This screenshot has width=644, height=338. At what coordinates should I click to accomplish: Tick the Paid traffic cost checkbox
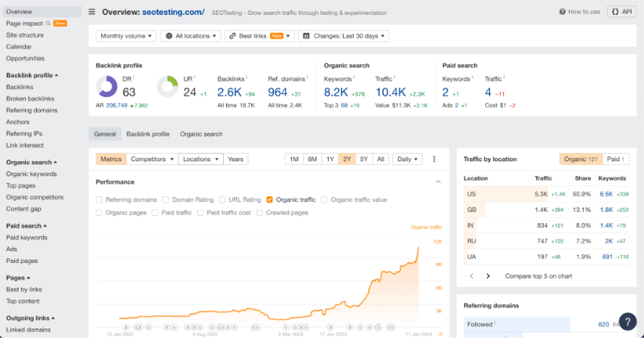tap(201, 212)
